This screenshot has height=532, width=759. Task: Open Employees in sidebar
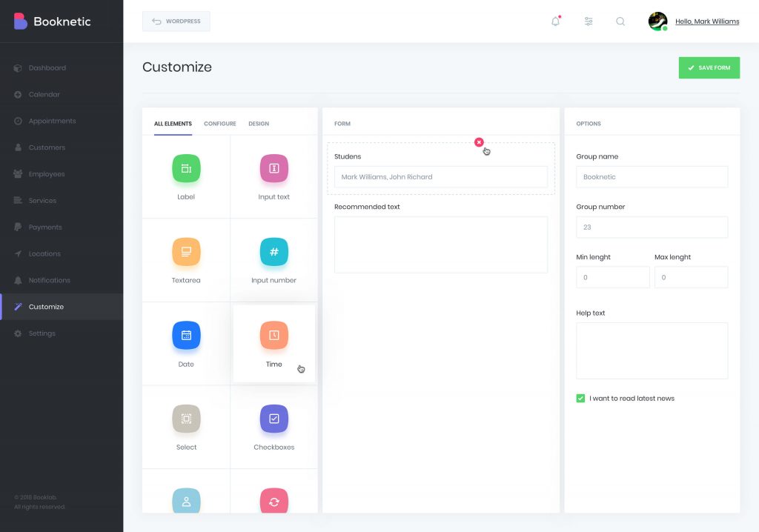click(47, 174)
